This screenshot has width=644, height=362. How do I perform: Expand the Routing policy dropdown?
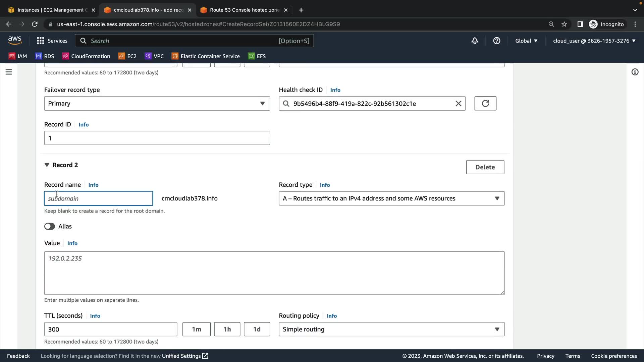[x=391, y=329]
